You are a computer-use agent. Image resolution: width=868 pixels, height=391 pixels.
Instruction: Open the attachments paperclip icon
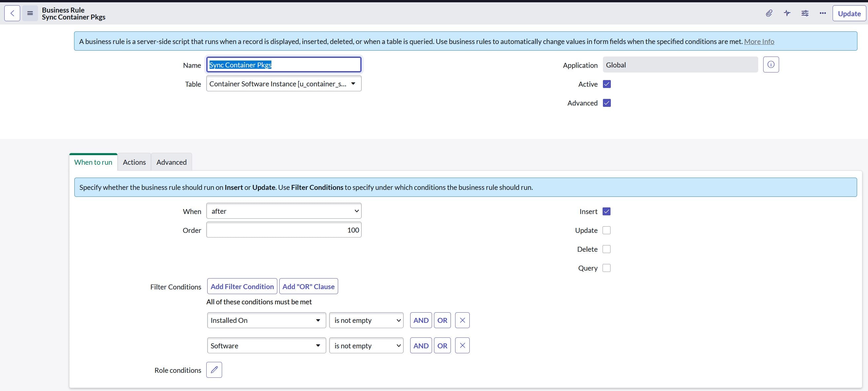coord(769,13)
